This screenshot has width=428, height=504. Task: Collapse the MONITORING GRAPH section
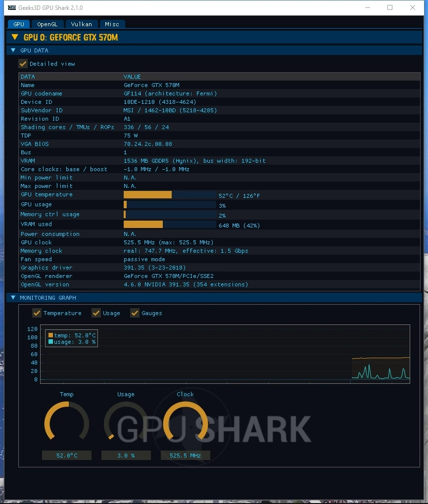13,298
